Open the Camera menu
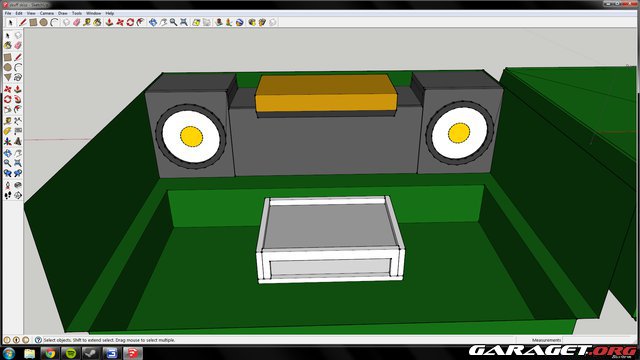This screenshot has height=360, width=640. pos(47,13)
